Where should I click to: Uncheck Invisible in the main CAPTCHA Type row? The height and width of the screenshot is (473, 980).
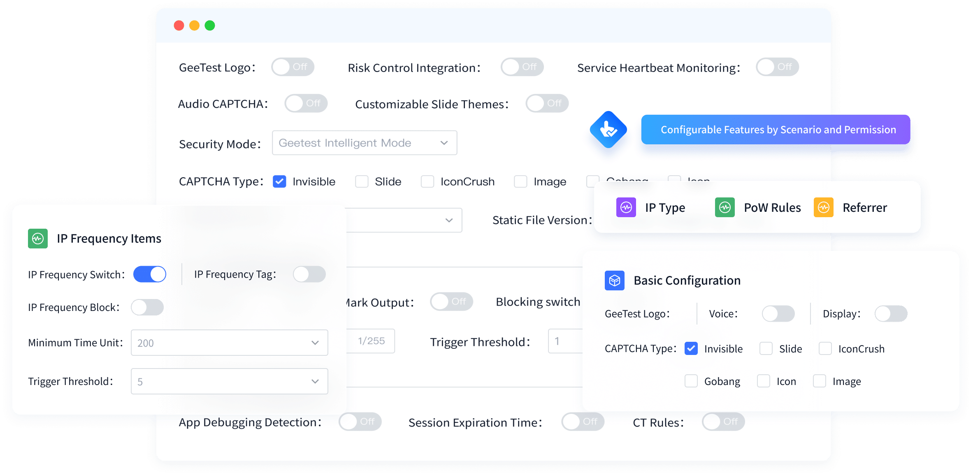click(280, 181)
